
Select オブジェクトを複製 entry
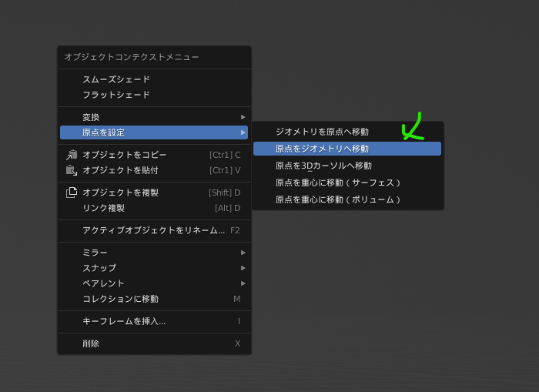tap(154, 193)
